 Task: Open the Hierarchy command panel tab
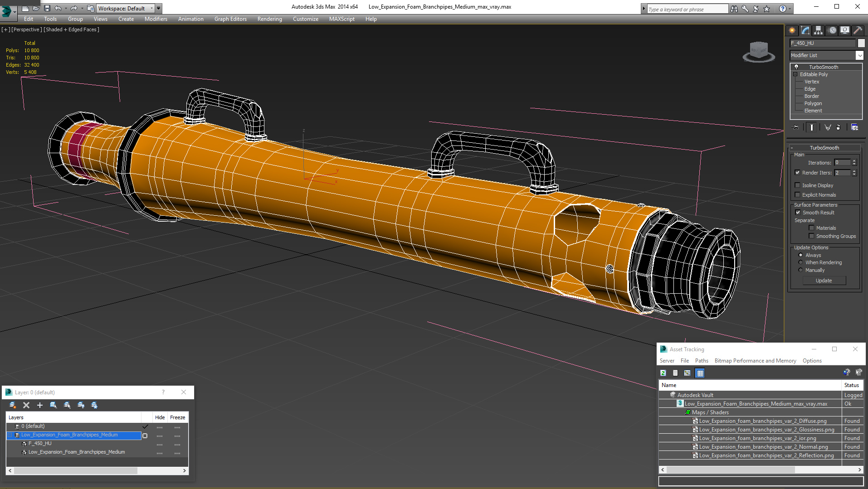(x=819, y=30)
